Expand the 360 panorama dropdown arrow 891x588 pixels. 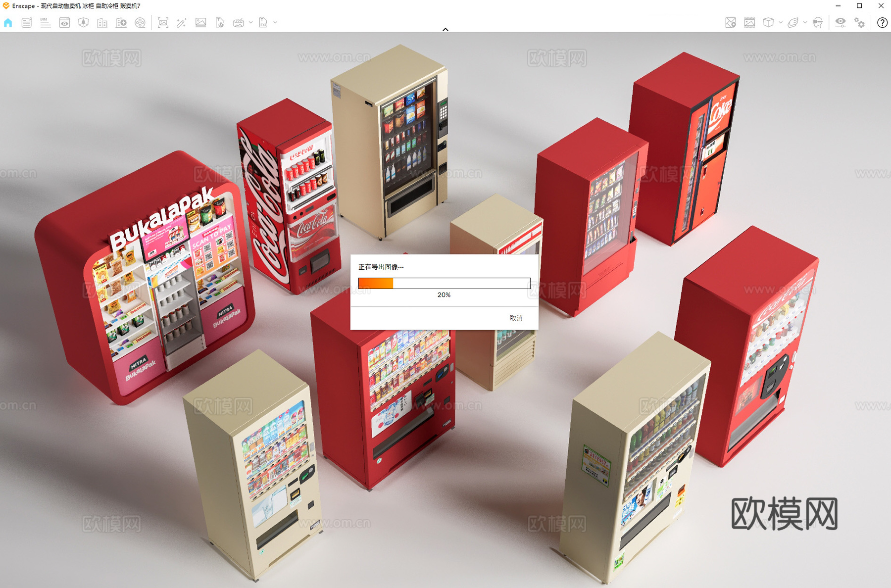(251, 23)
